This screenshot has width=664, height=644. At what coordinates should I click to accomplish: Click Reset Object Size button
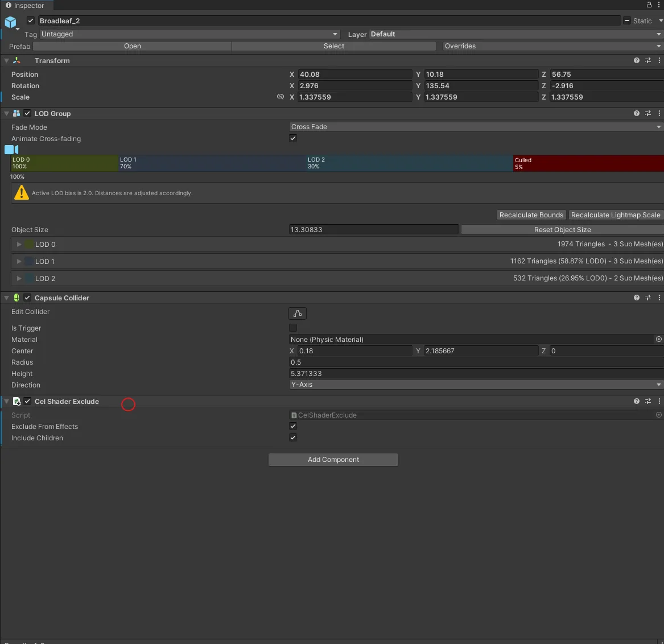[562, 229]
